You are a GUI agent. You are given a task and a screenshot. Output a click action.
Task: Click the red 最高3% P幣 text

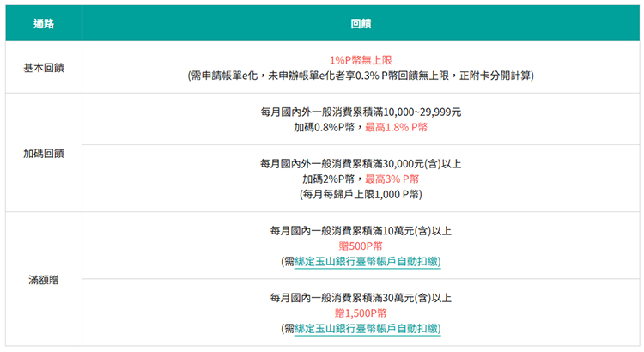(392, 179)
